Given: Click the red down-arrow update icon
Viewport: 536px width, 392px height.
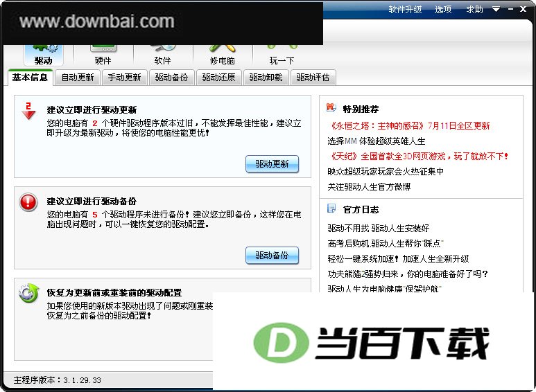Looking at the screenshot, I should coord(28,111).
